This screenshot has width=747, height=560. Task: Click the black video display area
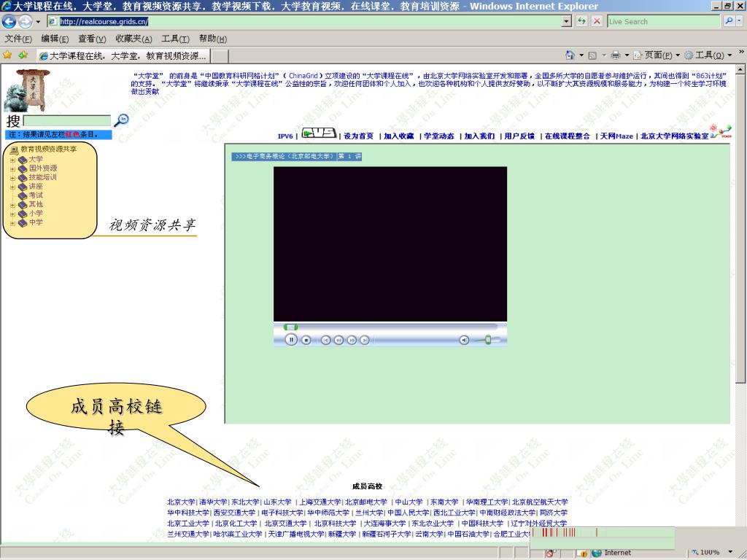[390, 244]
